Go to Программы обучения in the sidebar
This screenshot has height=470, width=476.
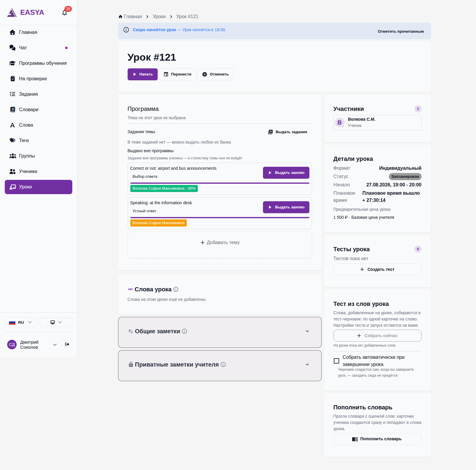click(38, 63)
